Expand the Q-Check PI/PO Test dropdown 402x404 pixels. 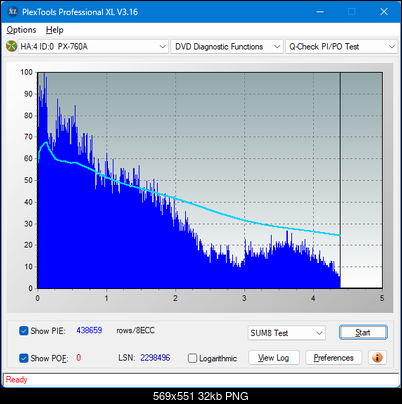(x=341, y=47)
